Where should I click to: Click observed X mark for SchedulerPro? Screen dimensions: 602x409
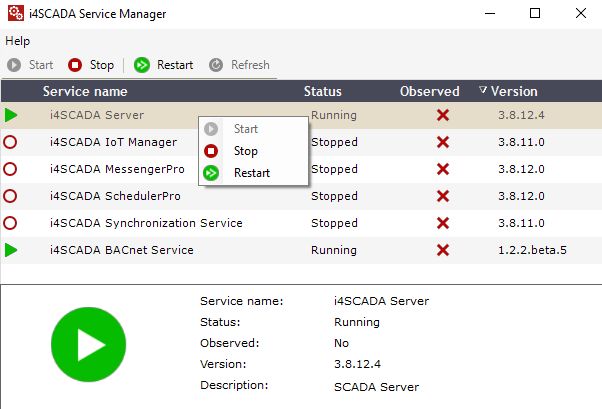point(443,196)
